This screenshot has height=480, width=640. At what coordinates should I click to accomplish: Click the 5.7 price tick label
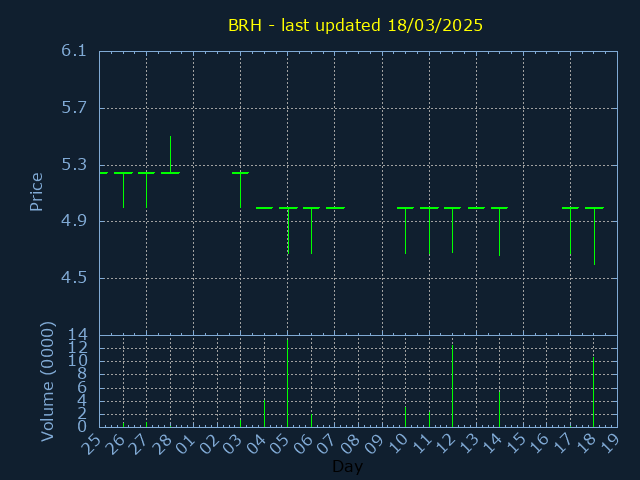tap(74, 108)
